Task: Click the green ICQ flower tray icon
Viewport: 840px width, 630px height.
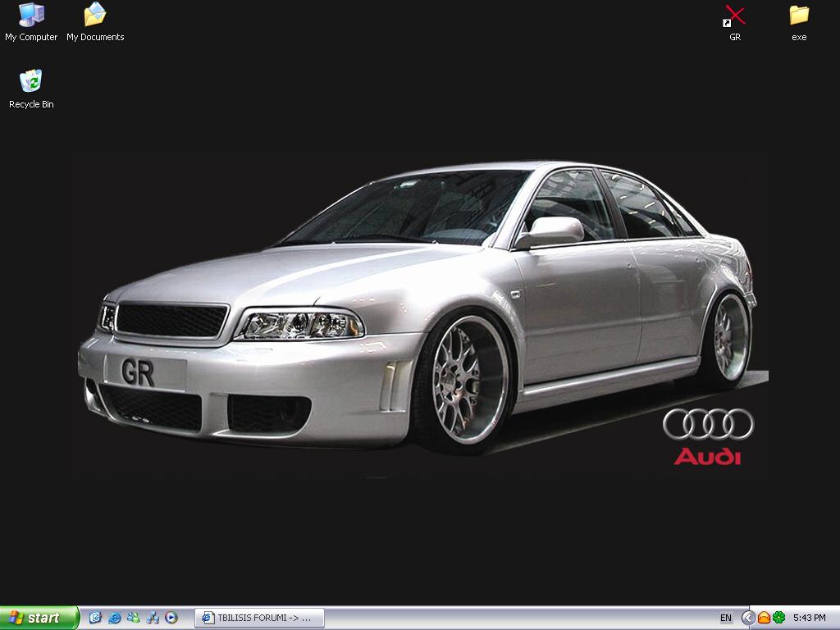Action: click(778, 618)
